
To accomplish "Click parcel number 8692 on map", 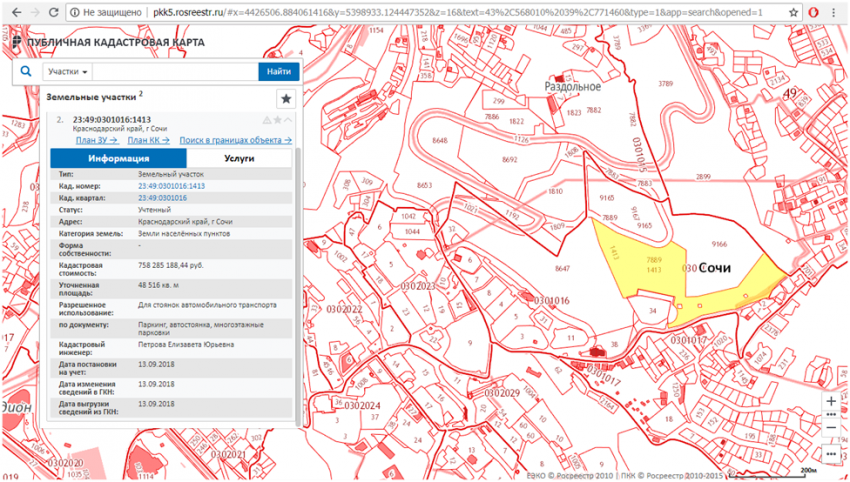I will tap(510, 160).
